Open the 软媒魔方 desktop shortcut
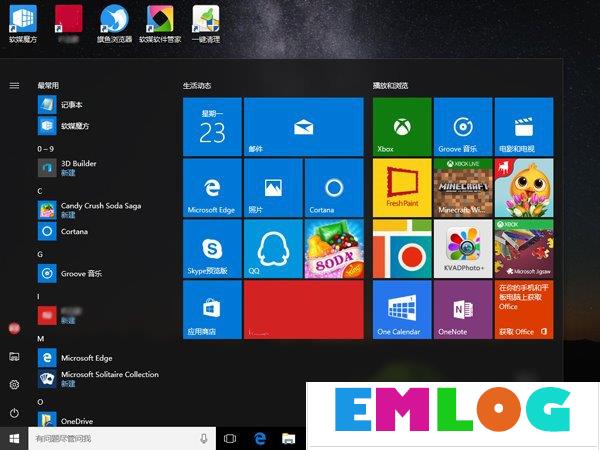Screen dimensions: 600x450 23,23
